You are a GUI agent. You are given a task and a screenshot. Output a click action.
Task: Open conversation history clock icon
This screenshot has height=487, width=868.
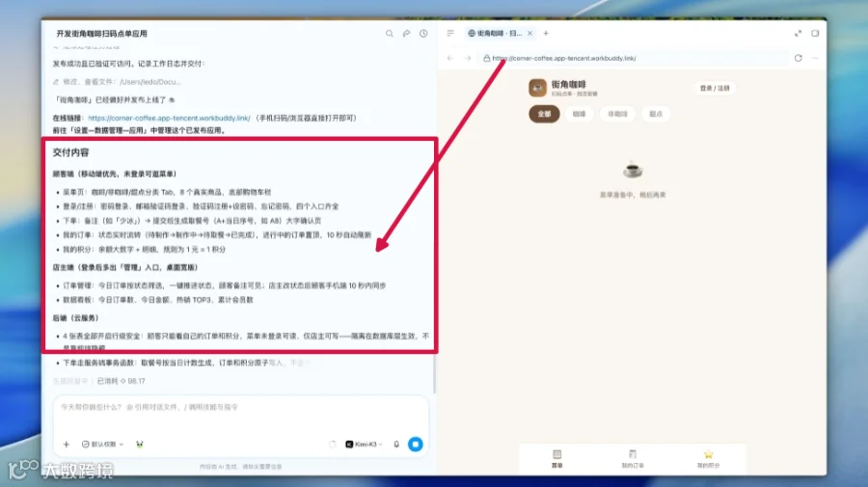pos(423,34)
